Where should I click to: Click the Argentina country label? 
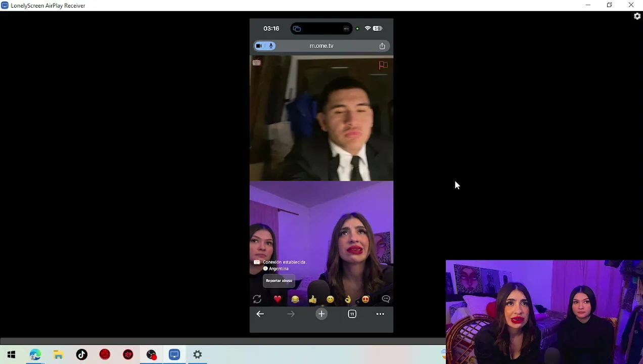279,269
